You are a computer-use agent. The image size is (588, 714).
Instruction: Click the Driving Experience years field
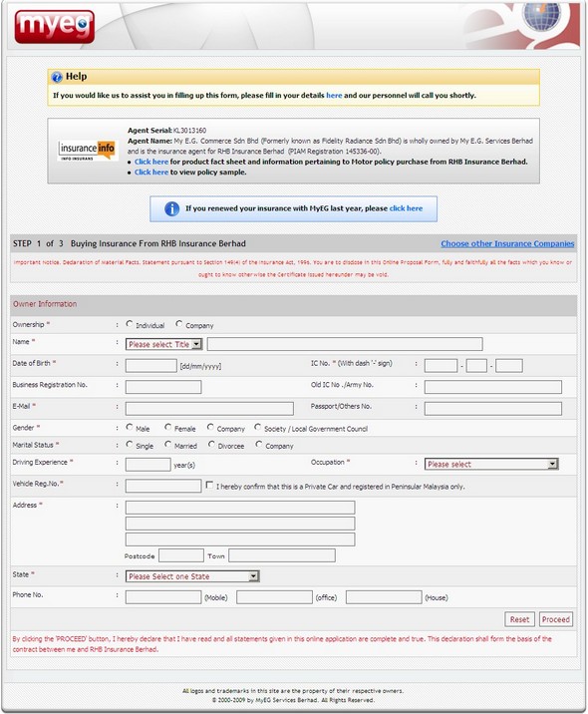point(147,465)
